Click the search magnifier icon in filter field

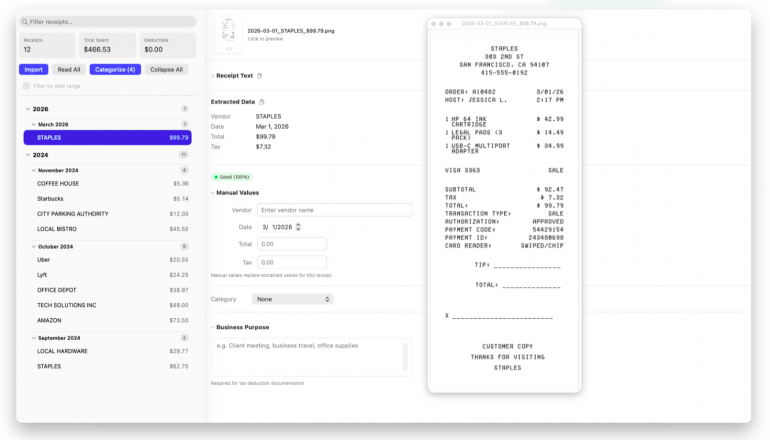pyautogui.click(x=25, y=22)
